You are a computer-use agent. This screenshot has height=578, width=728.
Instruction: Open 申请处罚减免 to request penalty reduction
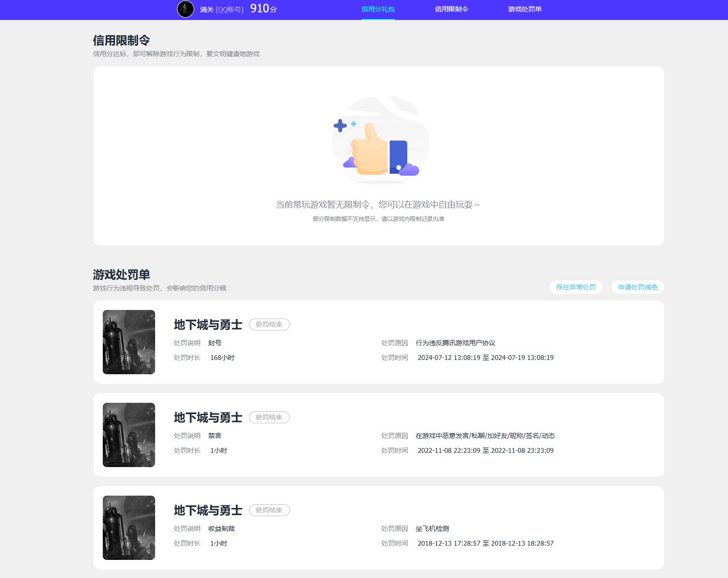638,287
